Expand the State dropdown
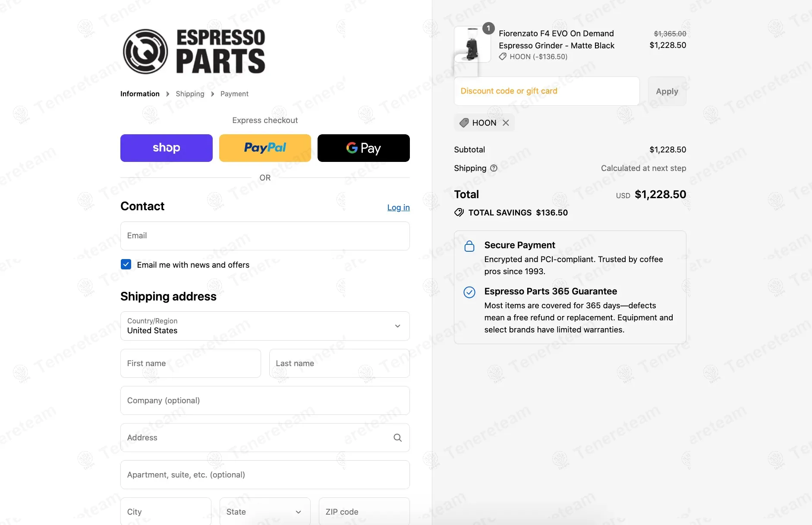812x525 pixels. click(264, 512)
